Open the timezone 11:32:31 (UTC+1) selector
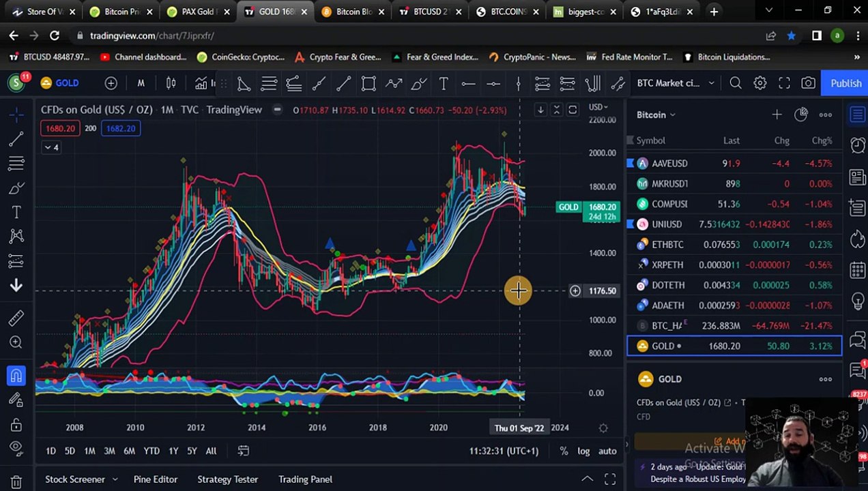 click(504, 451)
